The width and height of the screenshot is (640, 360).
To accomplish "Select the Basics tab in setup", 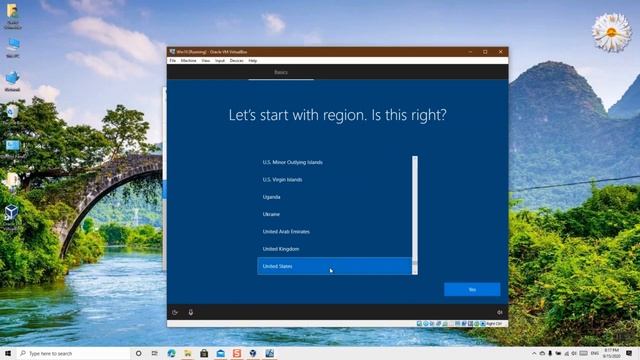I will (281, 72).
